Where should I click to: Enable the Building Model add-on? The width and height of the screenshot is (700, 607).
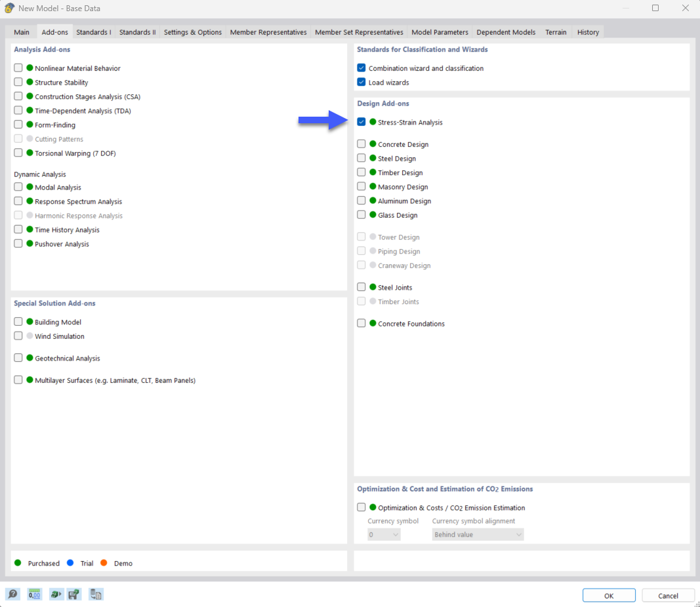click(18, 322)
